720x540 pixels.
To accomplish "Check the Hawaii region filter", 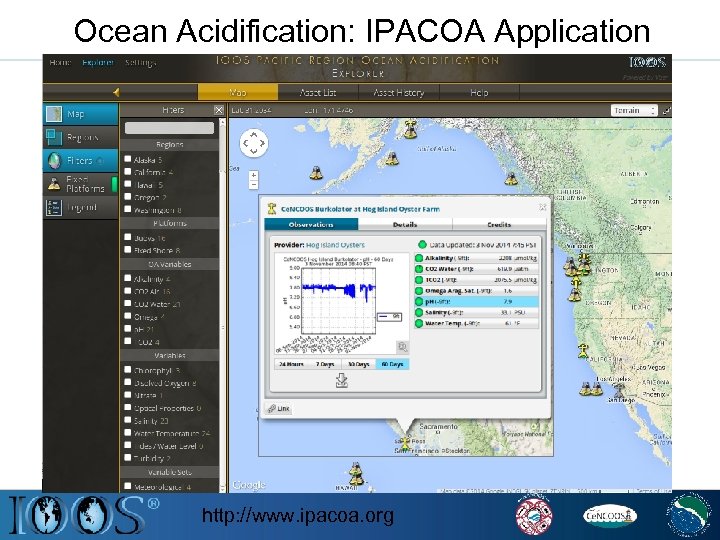I will (x=128, y=184).
